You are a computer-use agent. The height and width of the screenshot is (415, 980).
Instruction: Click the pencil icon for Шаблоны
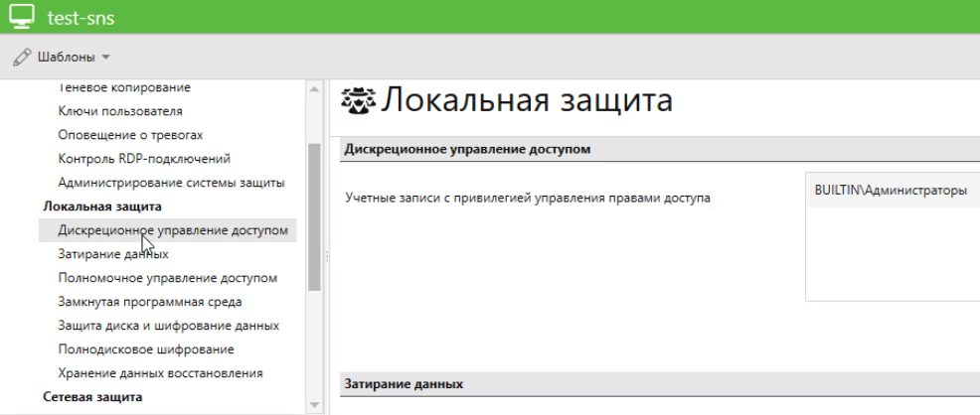point(22,57)
